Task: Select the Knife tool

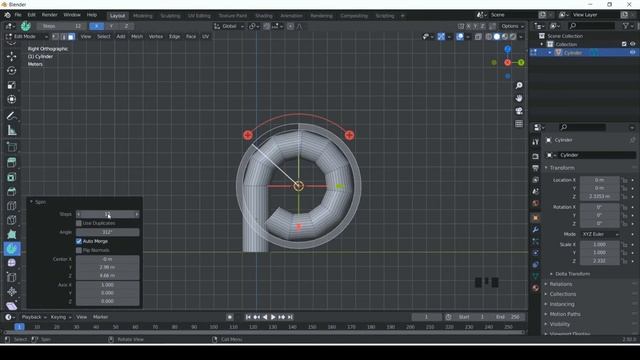Action: pos(11,220)
